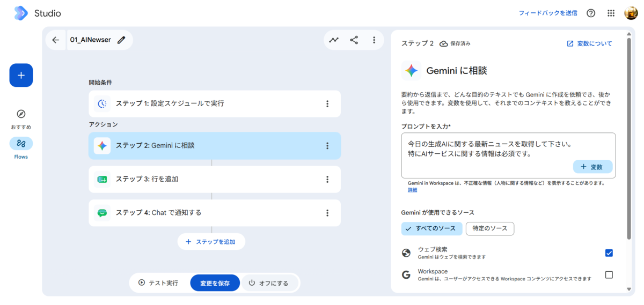Edit the flow name with pencil icon
Image resolution: width=644 pixels, height=305 pixels.
tap(122, 40)
